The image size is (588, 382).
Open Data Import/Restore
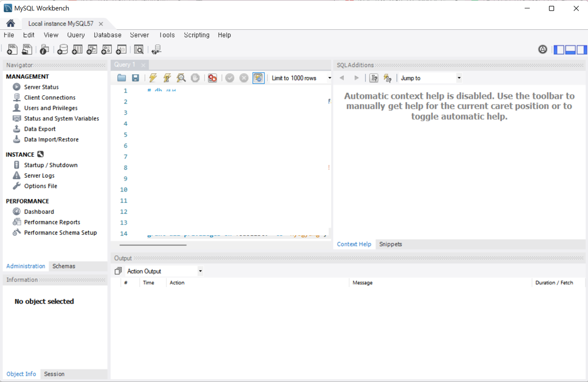pyautogui.click(x=51, y=140)
